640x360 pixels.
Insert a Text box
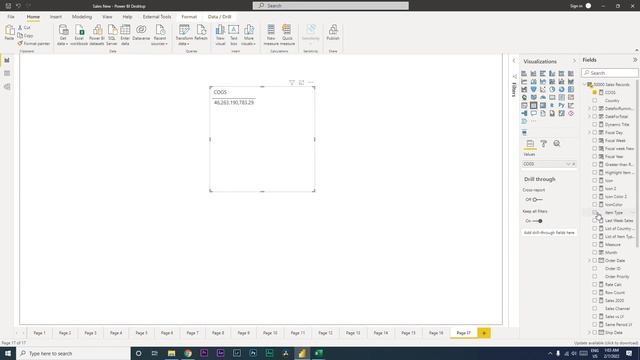click(233, 35)
